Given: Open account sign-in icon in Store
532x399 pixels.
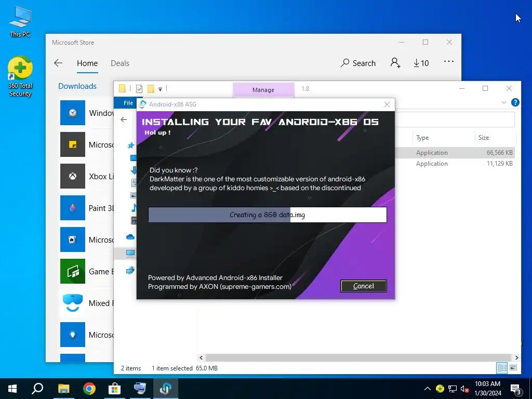Looking at the screenshot, I should click(x=395, y=63).
